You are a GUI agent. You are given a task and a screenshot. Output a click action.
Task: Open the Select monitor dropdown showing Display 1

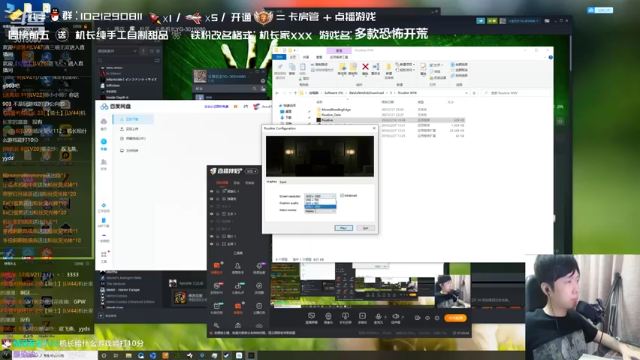pyautogui.click(x=320, y=211)
